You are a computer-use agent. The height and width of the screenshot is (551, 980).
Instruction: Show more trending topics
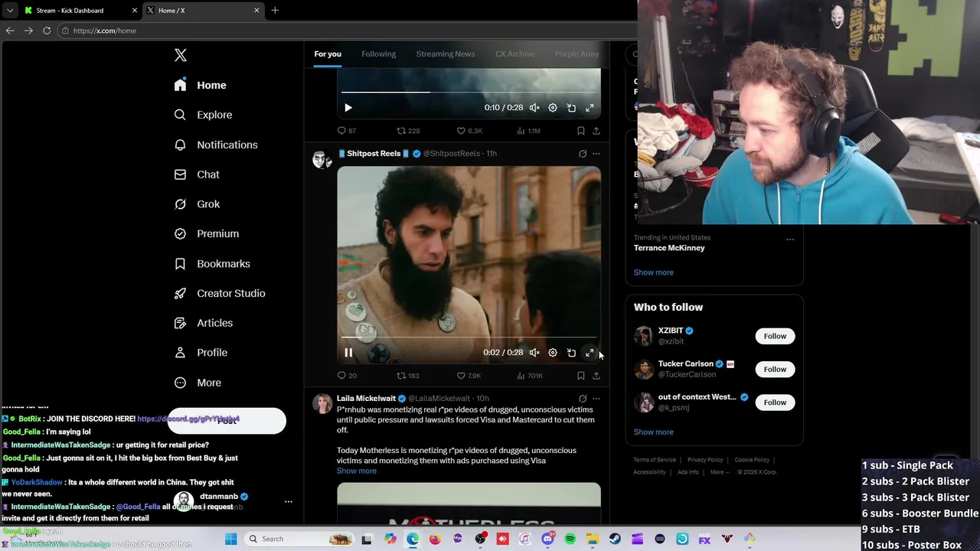(x=653, y=272)
